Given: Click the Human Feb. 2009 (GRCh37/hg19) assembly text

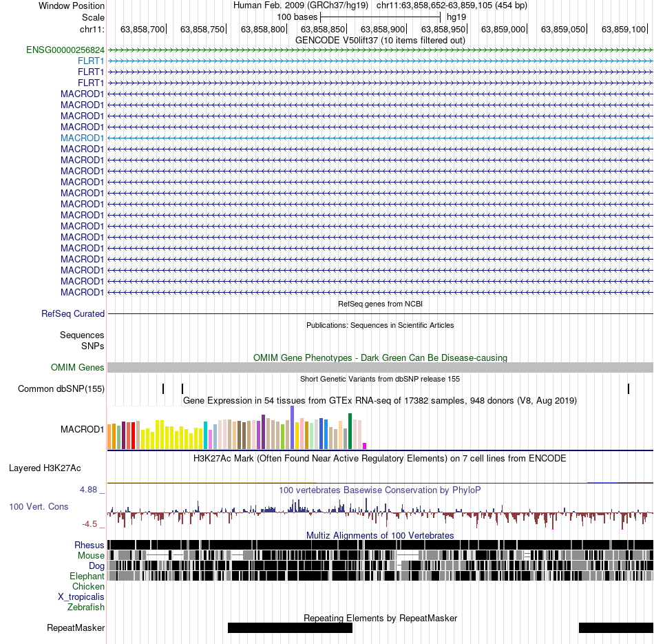Looking at the screenshot, I should pyautogui.click(x=301, y=6).
